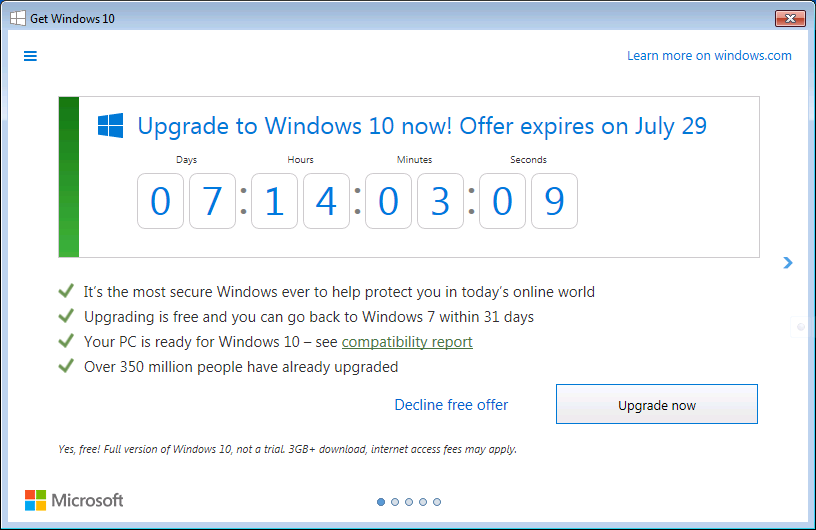Click the blue Windows 10 logo
The height and width of the screenshot is (530, 816).
(x=110, y=126)
